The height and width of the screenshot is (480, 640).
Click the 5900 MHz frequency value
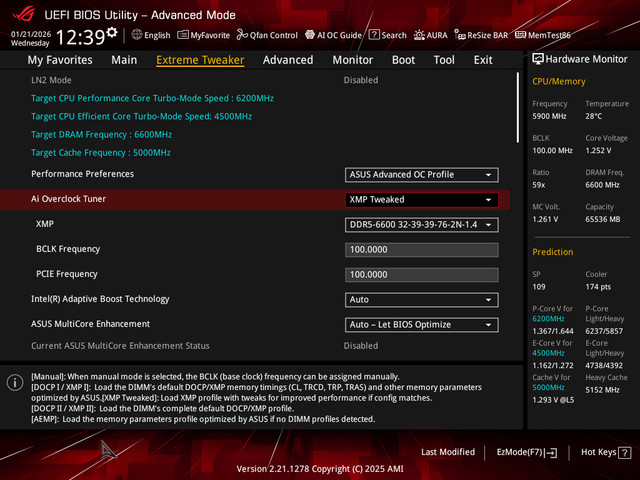pyautogui.click(x=549, y=116)
